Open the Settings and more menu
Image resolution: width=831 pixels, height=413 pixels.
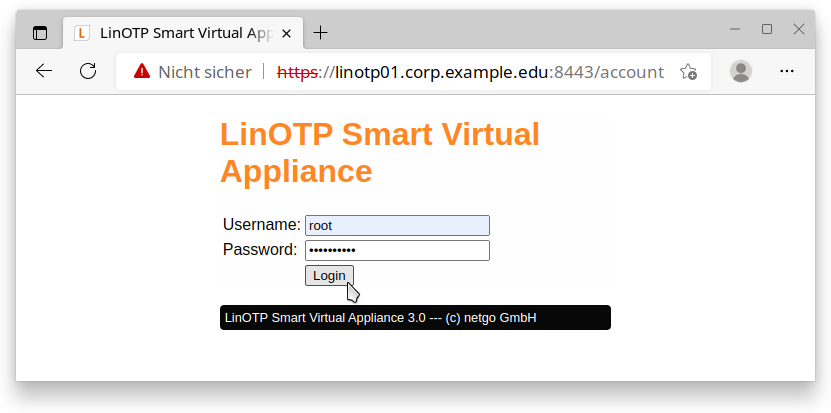click(787, 71)
